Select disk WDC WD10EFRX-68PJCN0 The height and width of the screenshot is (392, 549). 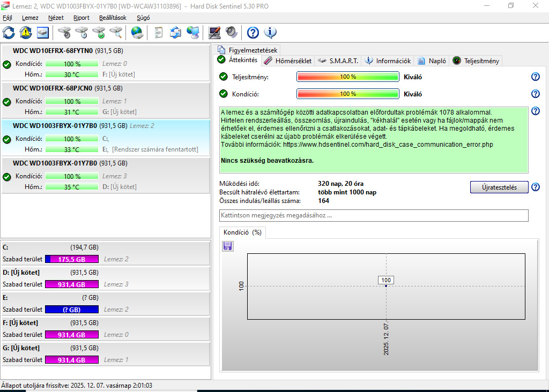click(x=106, y=100)
